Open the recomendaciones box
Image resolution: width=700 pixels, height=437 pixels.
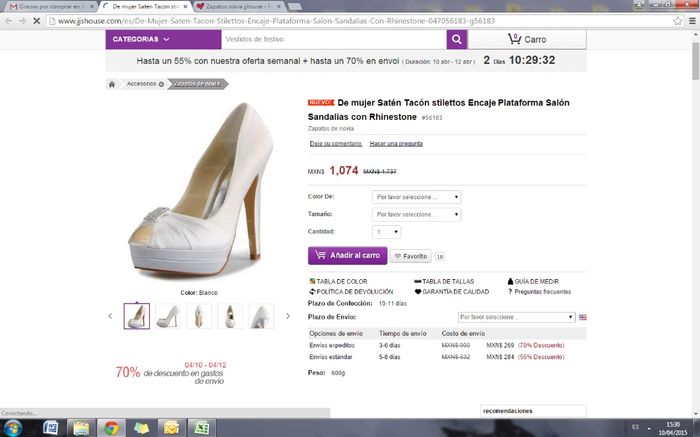pos(533,411)
